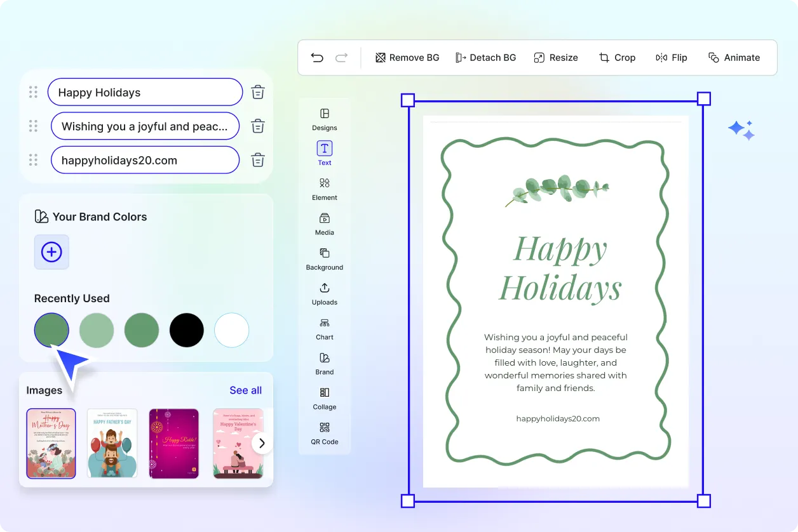
Task: Select the Crop tool
Action: 617,57
